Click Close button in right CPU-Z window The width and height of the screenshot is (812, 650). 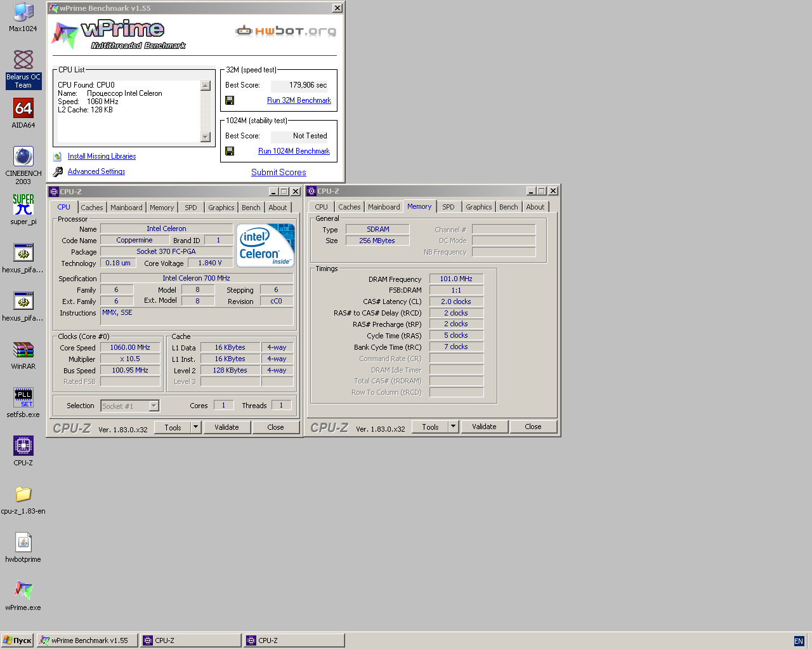tap(533, 427)
